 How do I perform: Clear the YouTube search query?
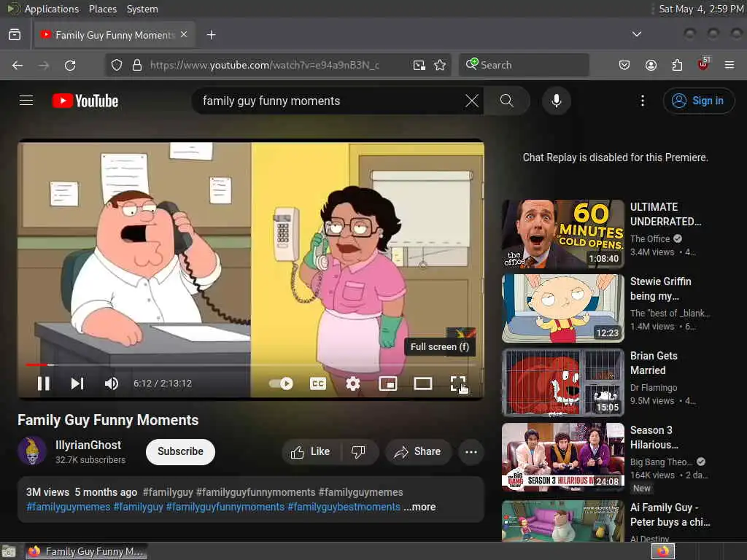coord(472,101)
